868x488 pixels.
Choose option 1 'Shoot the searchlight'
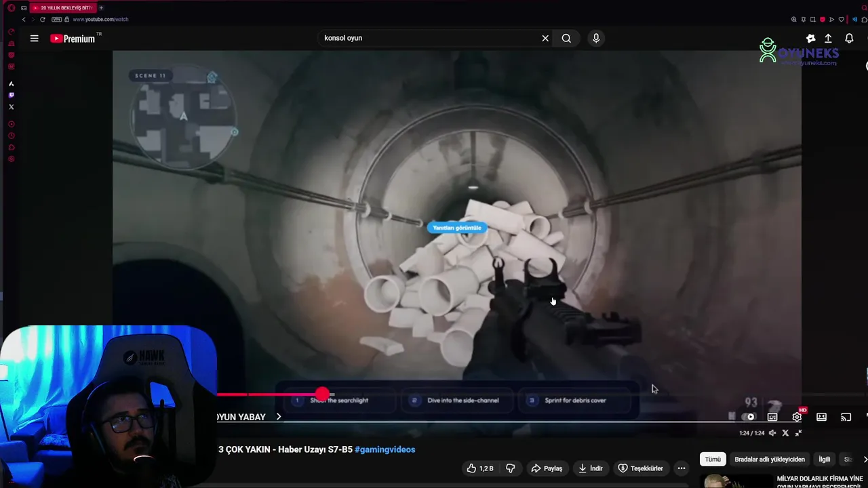pos(339,401)
